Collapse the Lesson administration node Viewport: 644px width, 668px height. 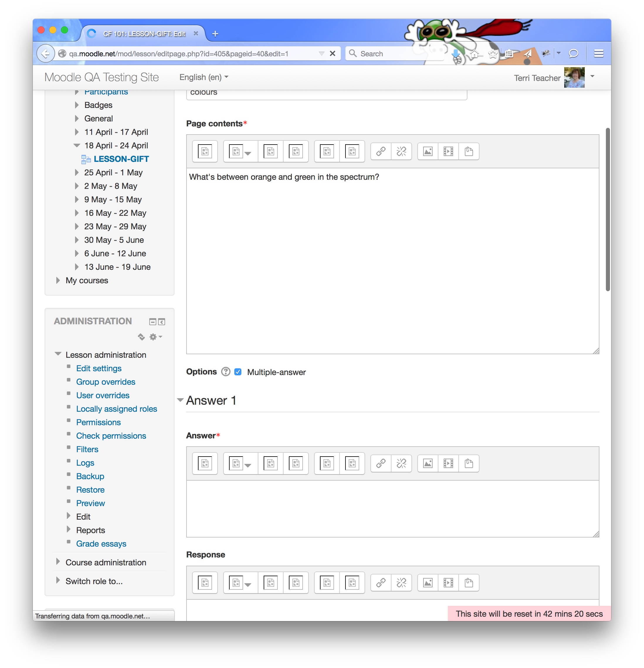coord(58,354)
